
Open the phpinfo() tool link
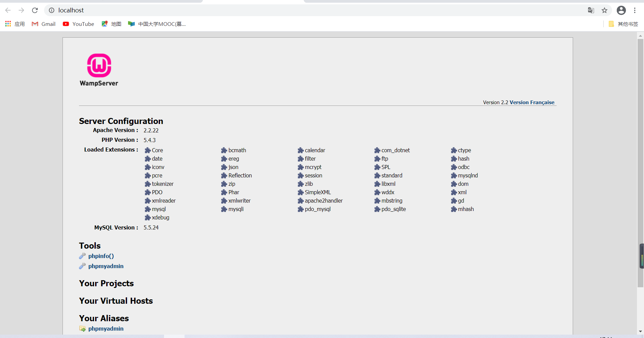pos(100,256)
